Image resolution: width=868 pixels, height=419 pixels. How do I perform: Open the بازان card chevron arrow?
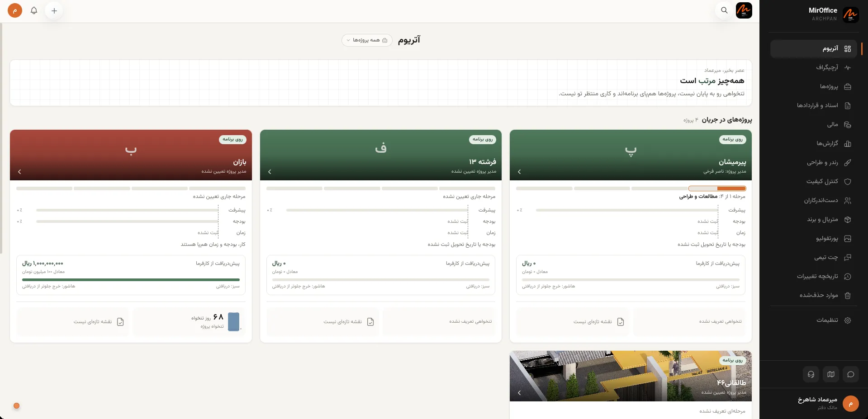[x=19, y=172]
